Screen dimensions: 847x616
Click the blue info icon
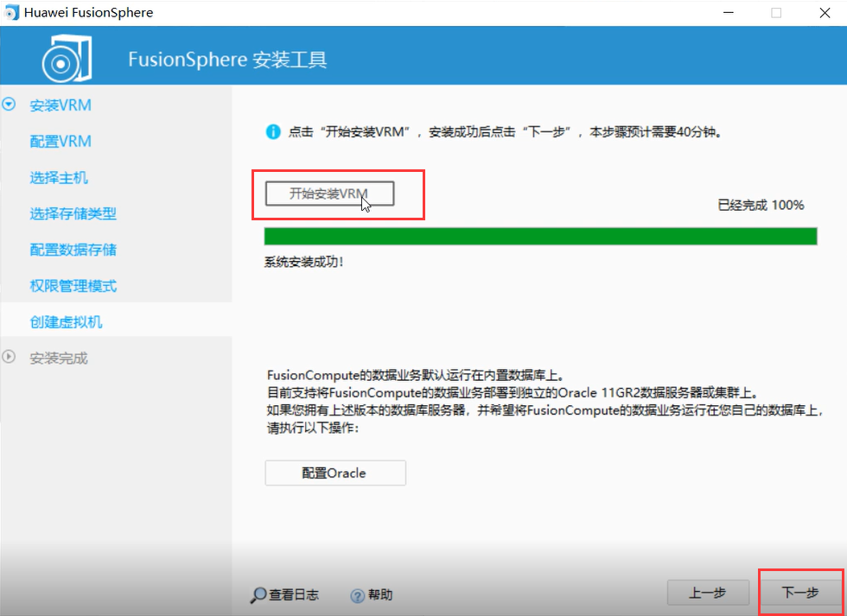click(273, 131)
